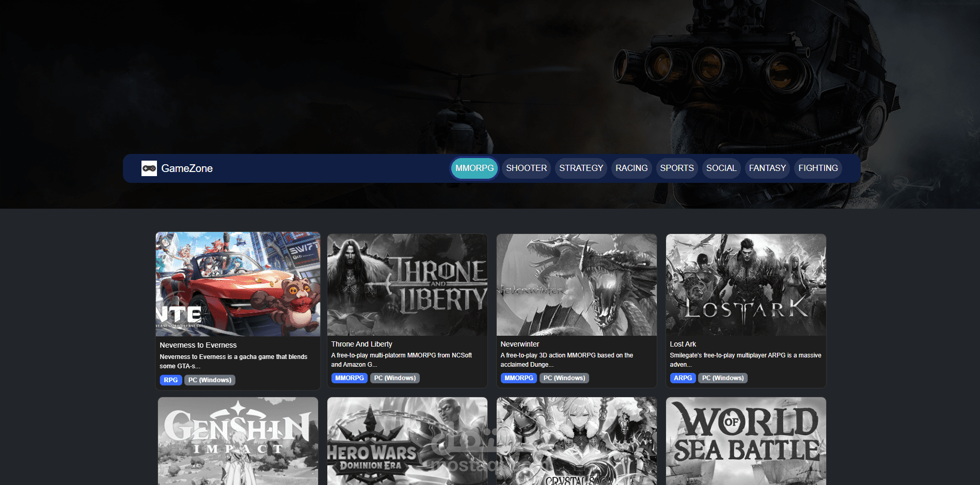
Task: Click Throne And Liberty's PC (Windows) badge
Action: (395, 378)
